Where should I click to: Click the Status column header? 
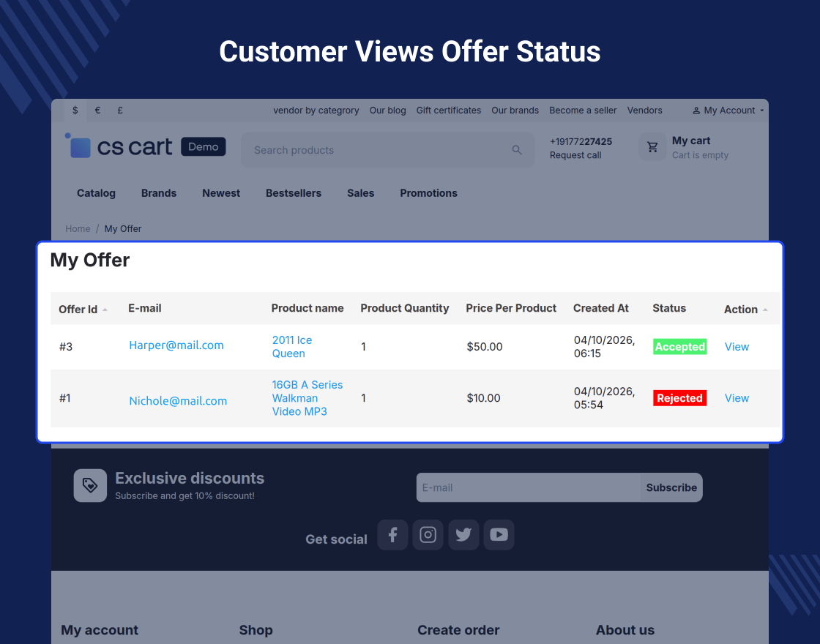pyautogui.click(x=669, y=308)
